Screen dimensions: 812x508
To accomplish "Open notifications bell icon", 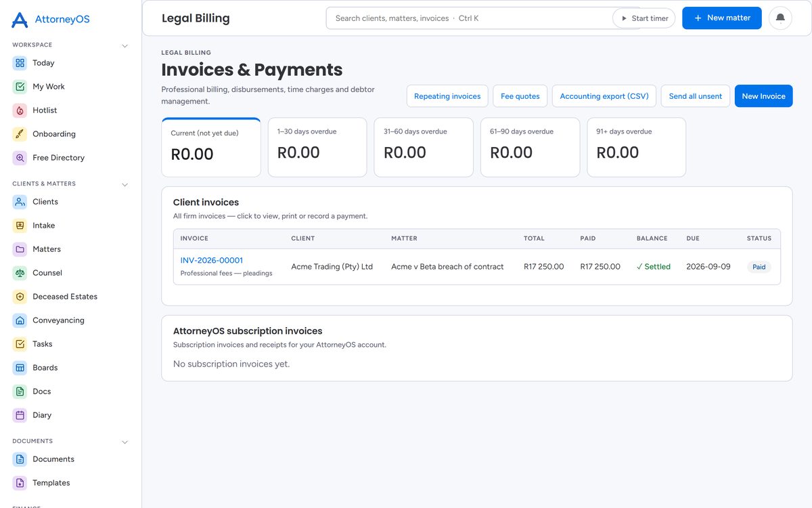I will coord(780,18).
